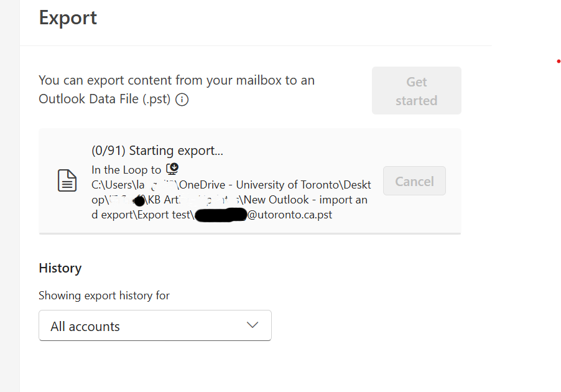Image resolution: width=561 pixels, height=392 pixels.
Task: Click the History section heading
Action: click(x=60, y=268)
